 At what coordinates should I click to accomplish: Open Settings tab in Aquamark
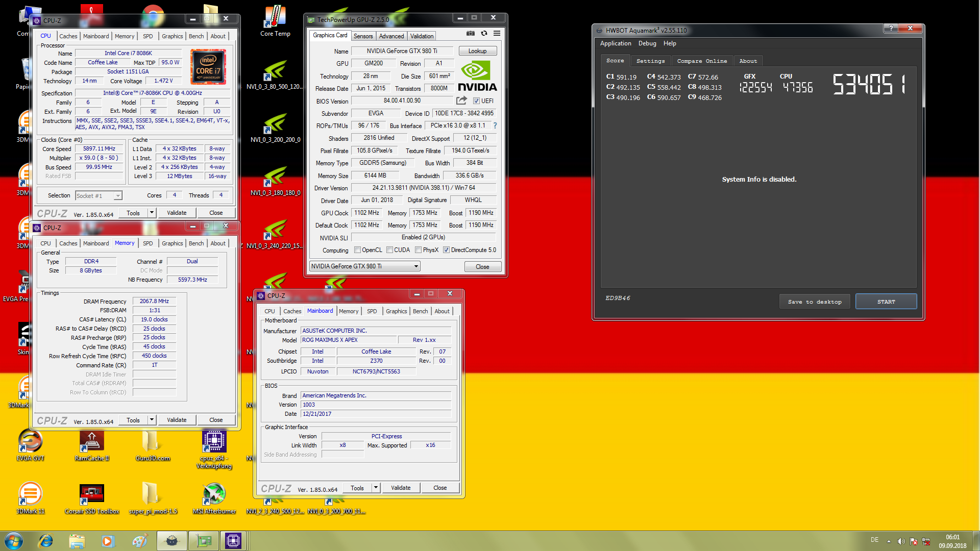[x=650, y=61]
